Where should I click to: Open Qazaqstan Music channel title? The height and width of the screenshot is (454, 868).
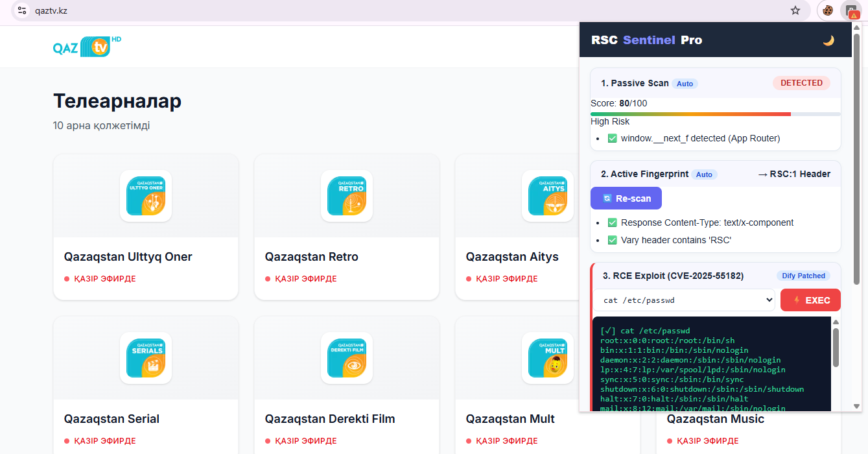click(x=716, y=419)
